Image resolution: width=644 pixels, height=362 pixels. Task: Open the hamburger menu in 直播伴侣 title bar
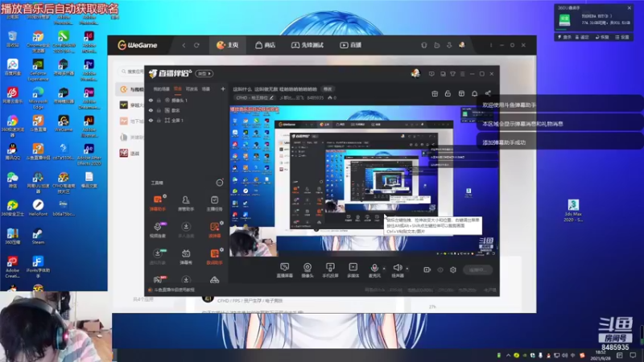(462, 74)
